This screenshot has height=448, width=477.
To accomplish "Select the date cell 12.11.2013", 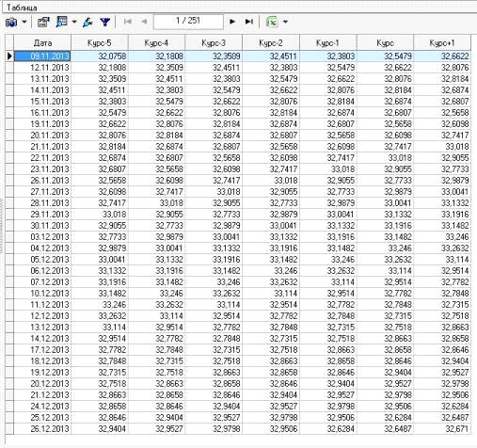I will [x=42, y=68].
